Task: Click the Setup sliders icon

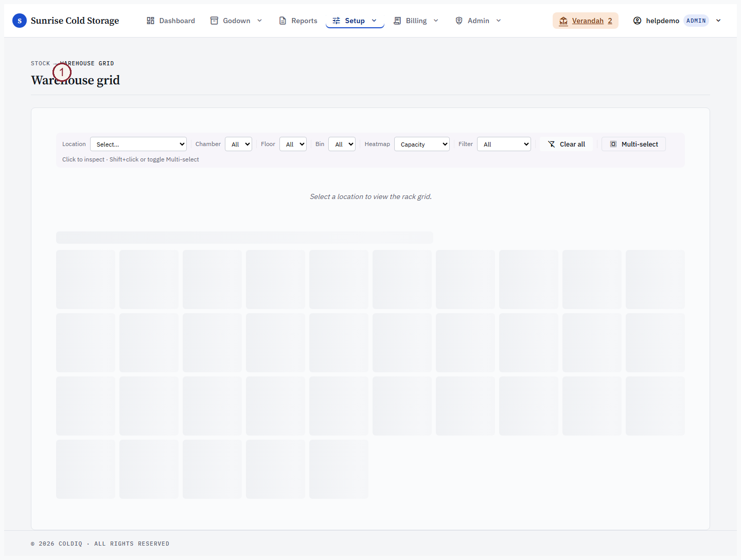Action: click(x=337, y=21)
